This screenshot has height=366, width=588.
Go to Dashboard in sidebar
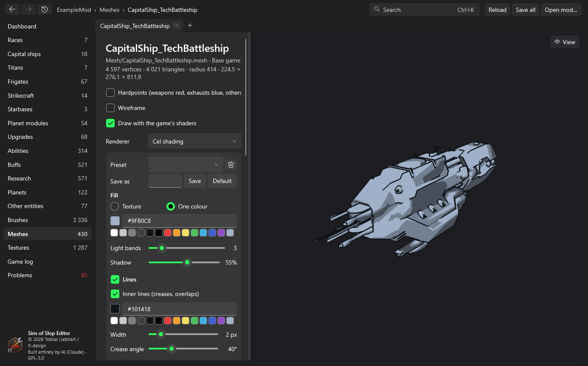[x=47, y=26]
